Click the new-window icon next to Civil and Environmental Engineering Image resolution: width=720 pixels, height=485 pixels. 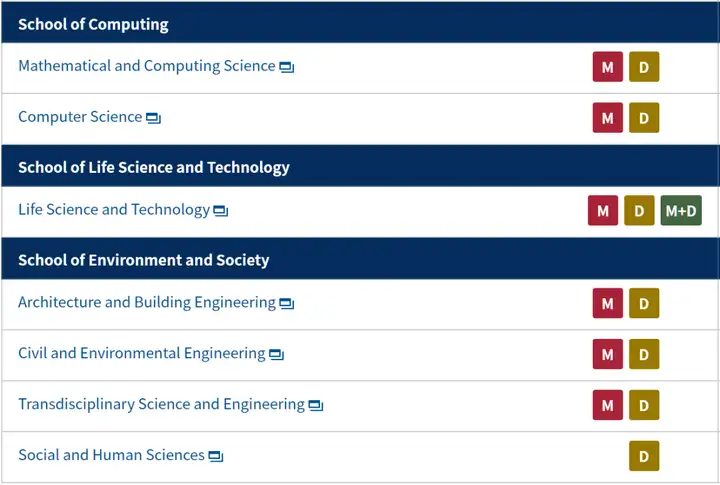[276, 355]
